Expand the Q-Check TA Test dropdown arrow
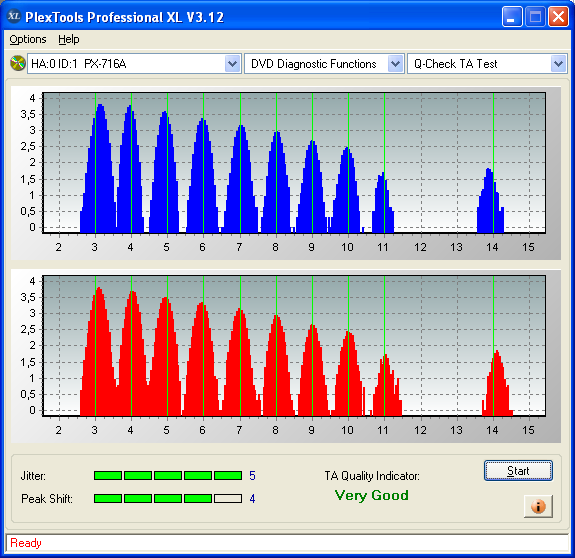 pos(558,63)
